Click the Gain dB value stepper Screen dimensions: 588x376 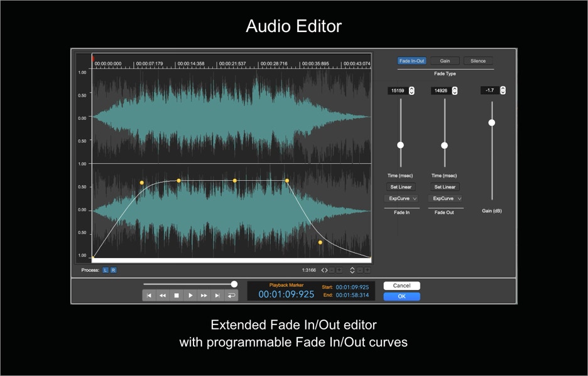pyautogui.click(x=503, y=90)
